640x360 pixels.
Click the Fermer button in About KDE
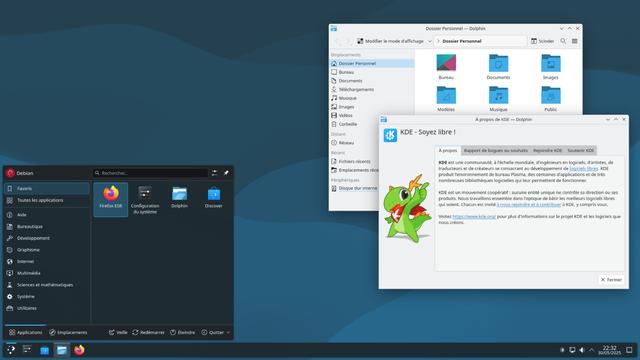tap(611, 280)
